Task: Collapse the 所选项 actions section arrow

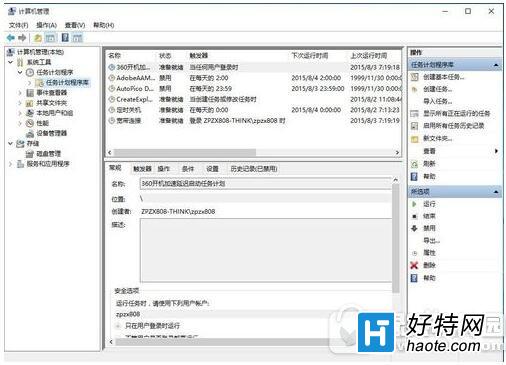Action: point(496,192)
